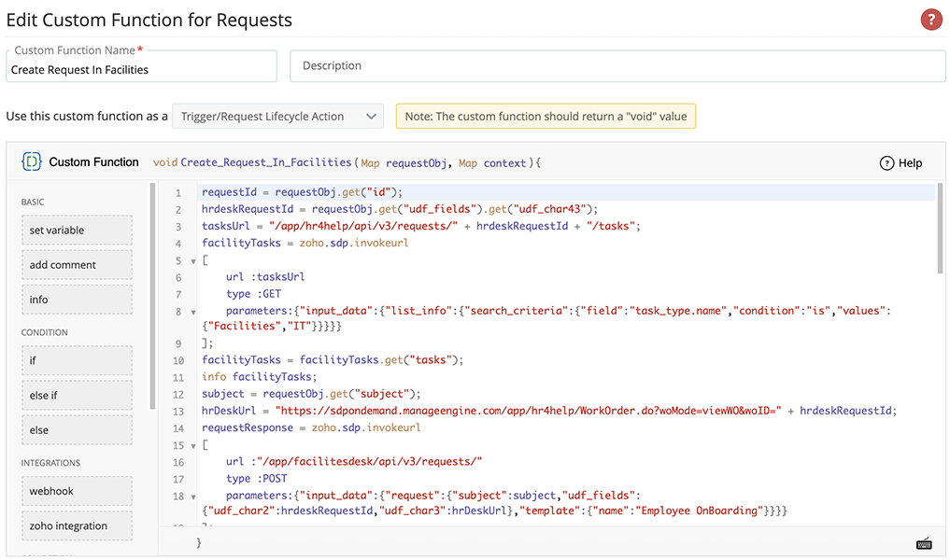Image resolution: width=950 pixels, height=560 pixels.
Task: Insert an "if" condition block
Action: click(77, 360)
